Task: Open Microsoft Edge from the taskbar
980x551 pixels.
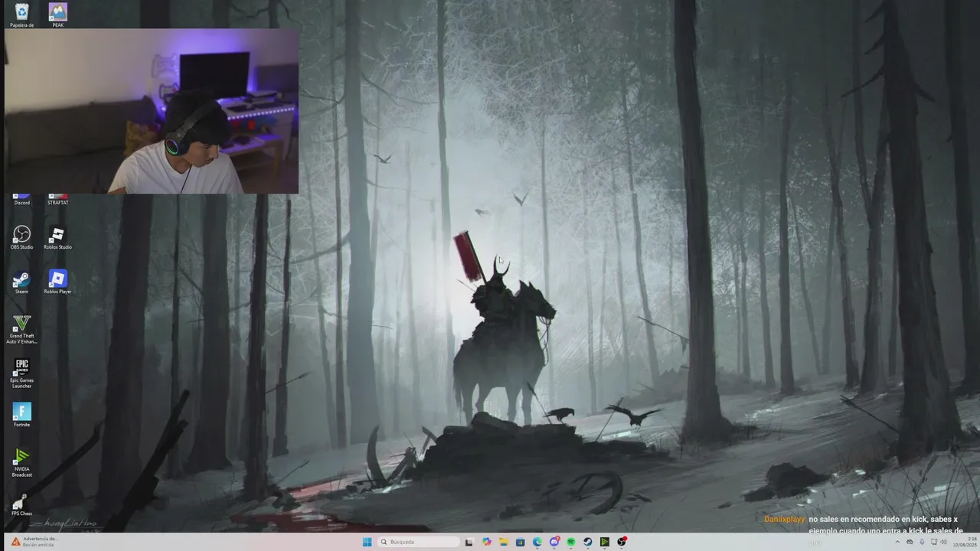Action: click(x=537, y=542)
